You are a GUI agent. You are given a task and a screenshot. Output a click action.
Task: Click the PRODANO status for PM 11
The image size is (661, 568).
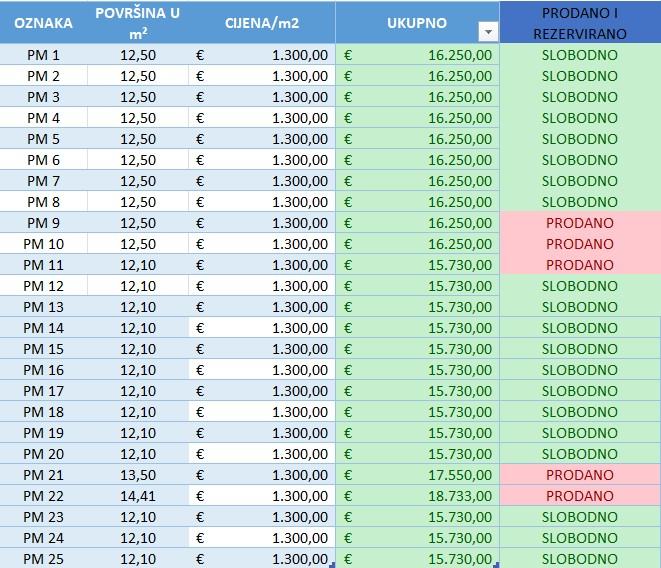[x=580, y=265]
